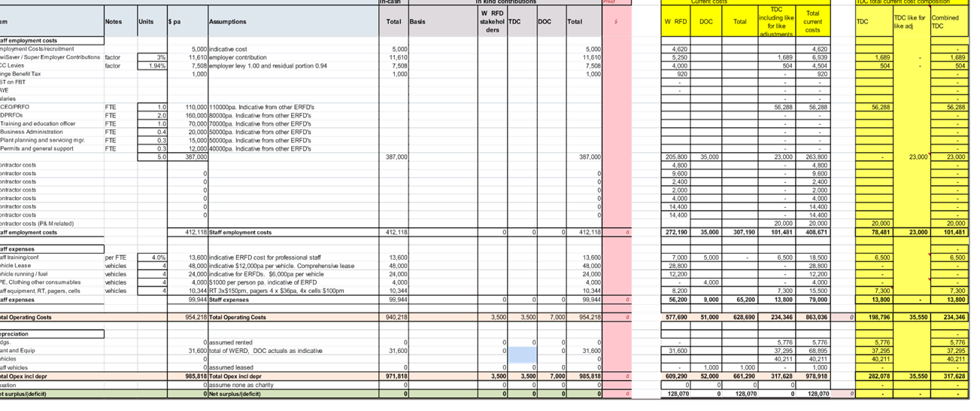Select the 661,290 current costs total

(741, 376)
